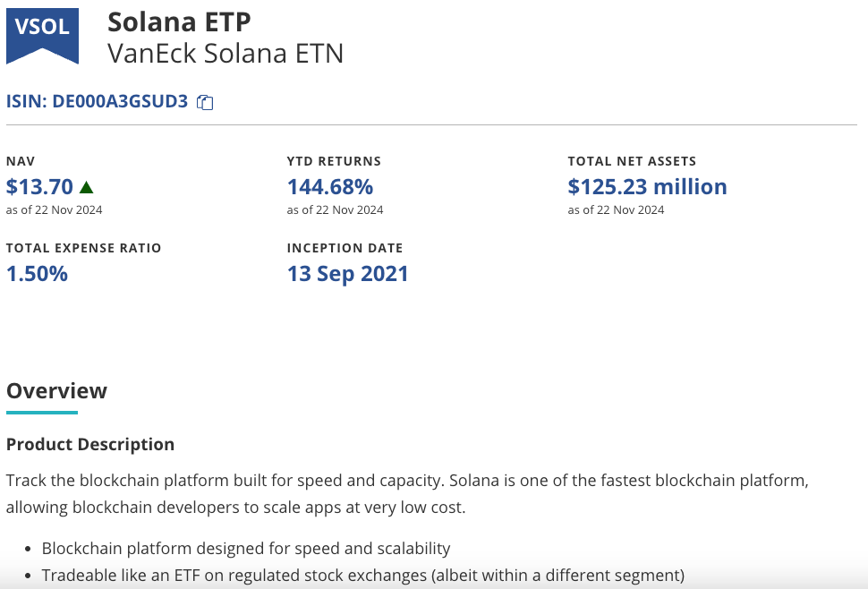The width and height of the screenshot is (868, 589).
Task: Click the bullet about speed and scalability
Action: [246, 549]
